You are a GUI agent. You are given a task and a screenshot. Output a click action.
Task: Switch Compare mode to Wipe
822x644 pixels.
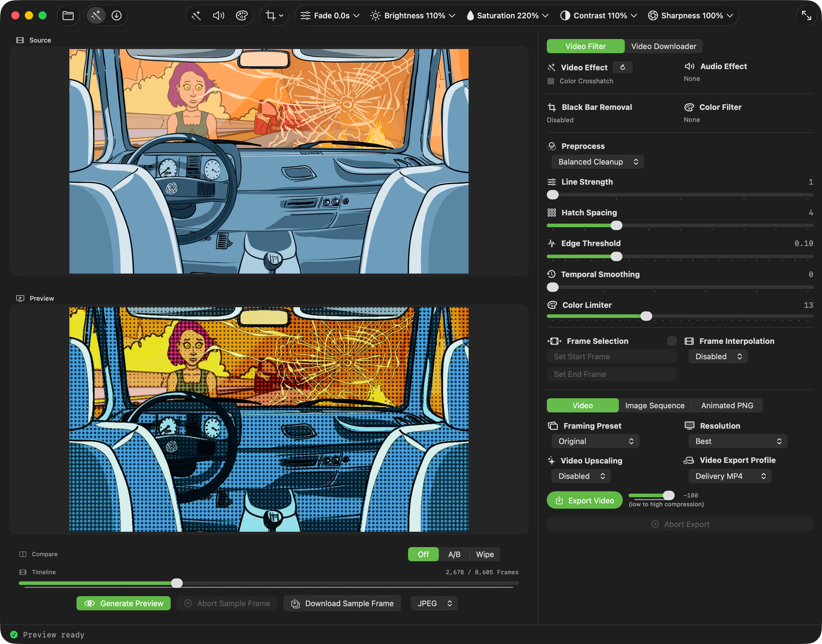[x=485, y=554]
